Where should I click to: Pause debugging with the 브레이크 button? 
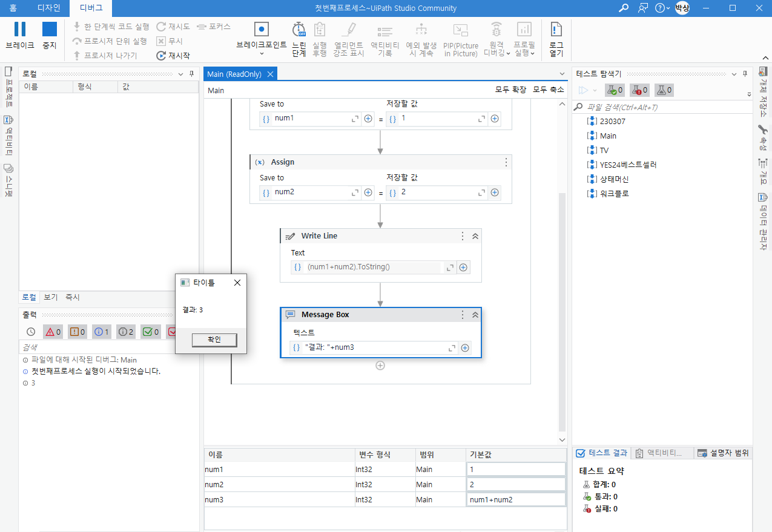pos(20,36)
